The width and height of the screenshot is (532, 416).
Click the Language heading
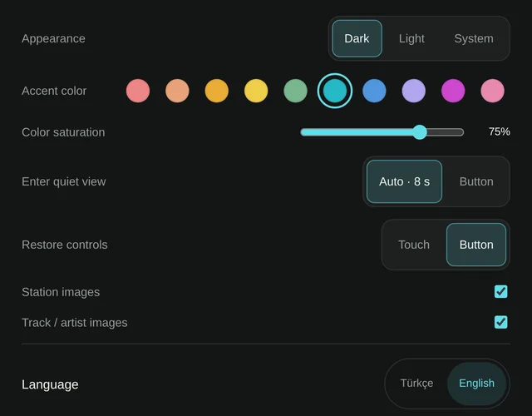pos(50,384)
